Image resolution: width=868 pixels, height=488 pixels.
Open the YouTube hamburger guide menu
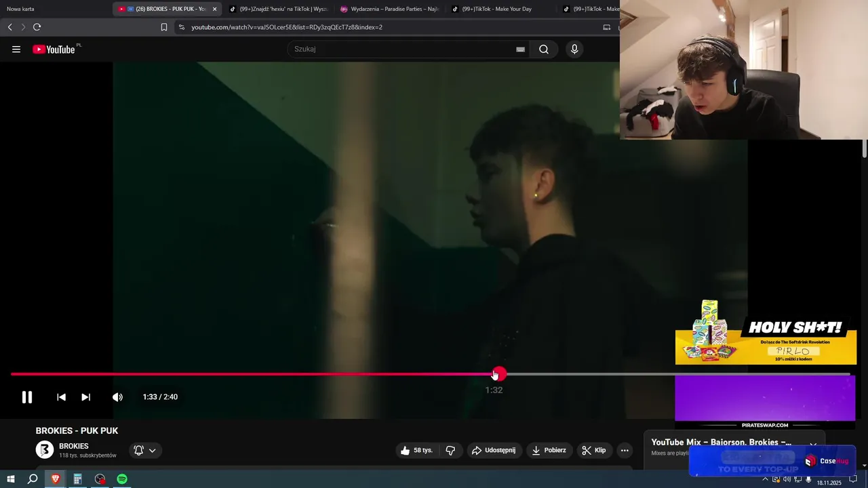coord(16,49)
